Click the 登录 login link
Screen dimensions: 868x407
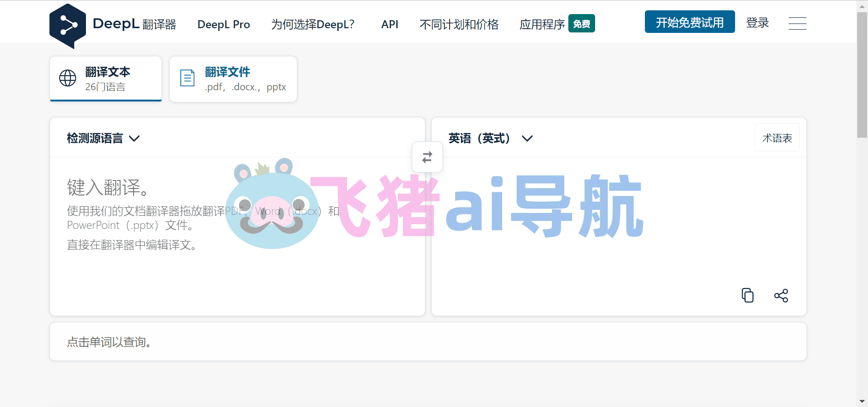[x=757, y=23]
